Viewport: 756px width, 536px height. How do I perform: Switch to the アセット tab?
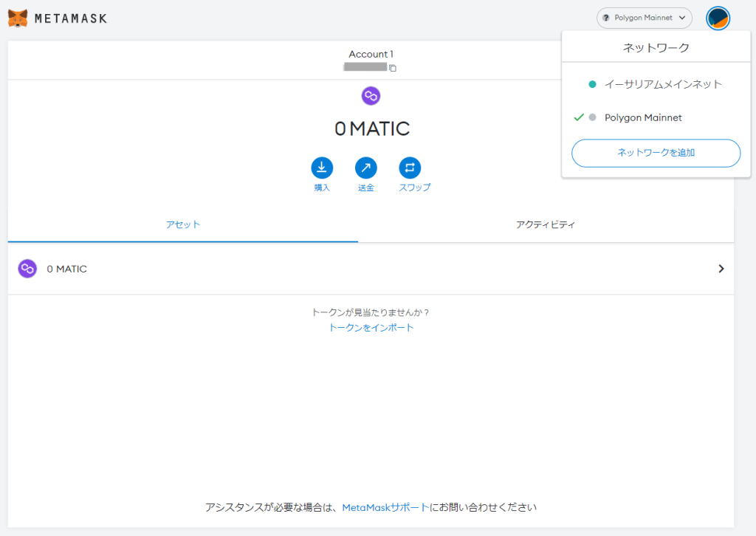pos(183,224)
